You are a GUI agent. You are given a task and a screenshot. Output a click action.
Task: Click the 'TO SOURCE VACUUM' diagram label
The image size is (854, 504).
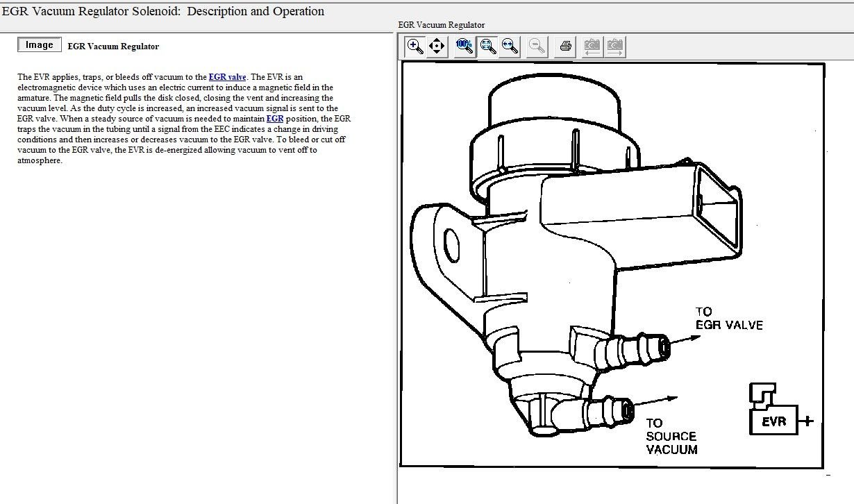[x=671, y=436]
